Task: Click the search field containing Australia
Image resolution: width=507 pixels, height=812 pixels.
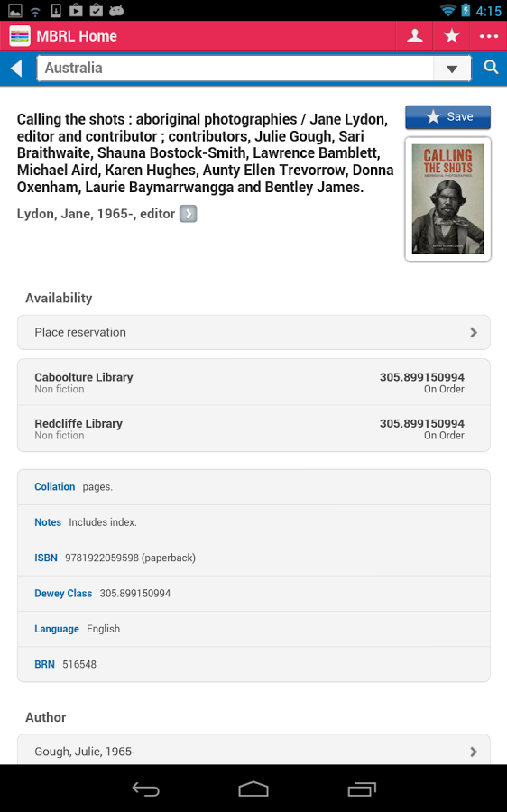Action: pos(235,69)
